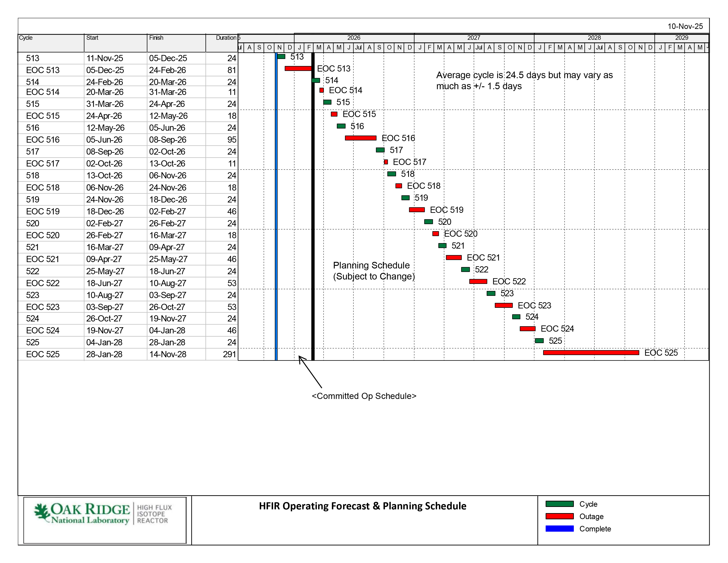Click the green cycle 513 bar
This screenshot has width=728, height=563.
pyautogui.click(x=281, y=57)
